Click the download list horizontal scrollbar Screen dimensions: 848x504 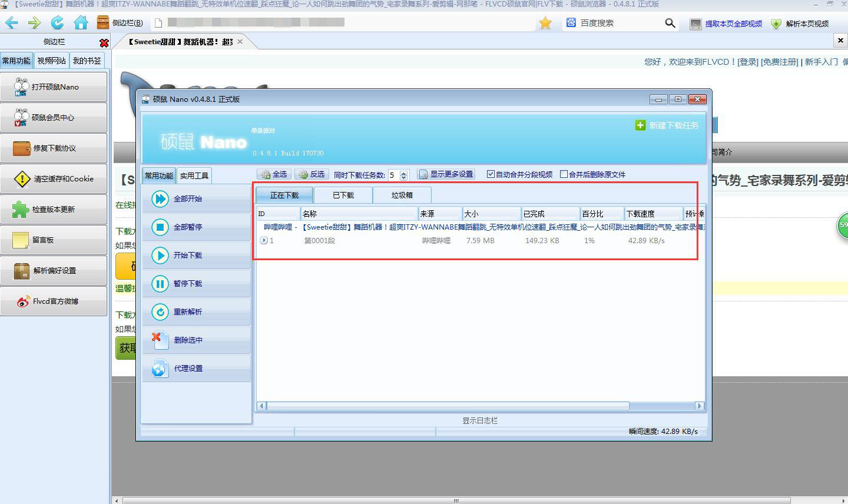[x=448, y=406]
